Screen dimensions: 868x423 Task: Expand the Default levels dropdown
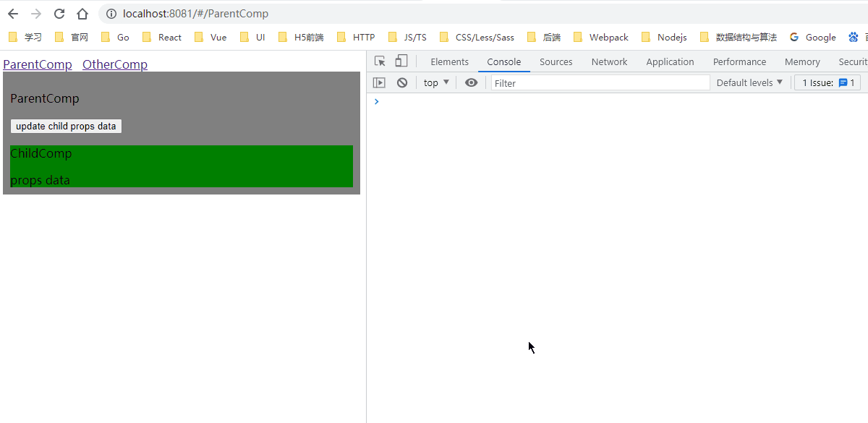pyautogui.click(x=749, y=83)
